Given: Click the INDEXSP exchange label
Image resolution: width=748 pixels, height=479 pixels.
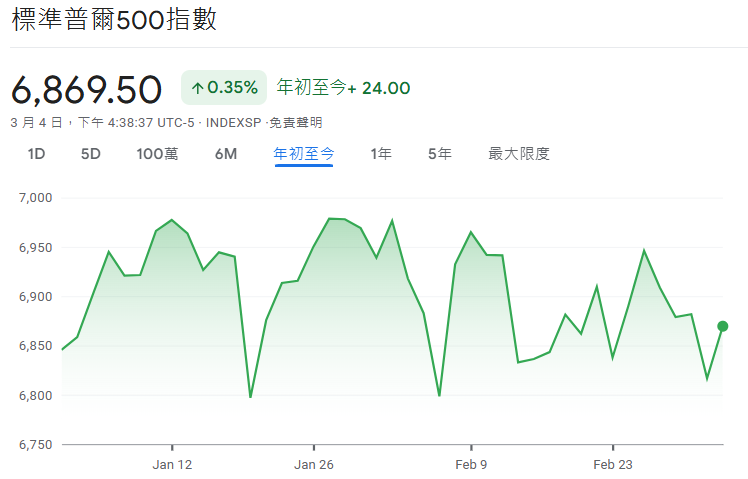Looking at the screenshot, I should (x=233, y=123).
